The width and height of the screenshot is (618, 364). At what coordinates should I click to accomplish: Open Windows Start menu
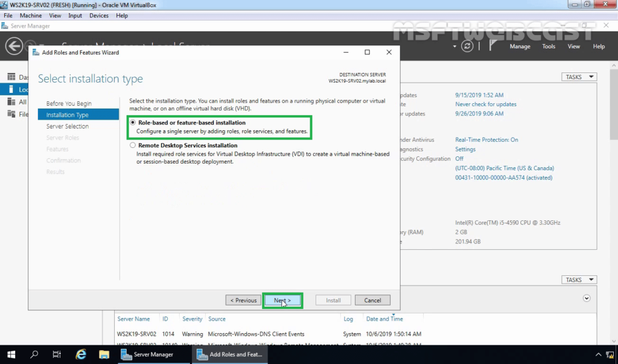(x=11, y=354)
